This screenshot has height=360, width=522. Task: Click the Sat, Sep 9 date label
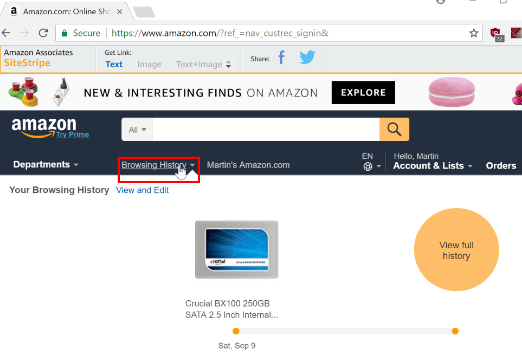coord(237,346)
